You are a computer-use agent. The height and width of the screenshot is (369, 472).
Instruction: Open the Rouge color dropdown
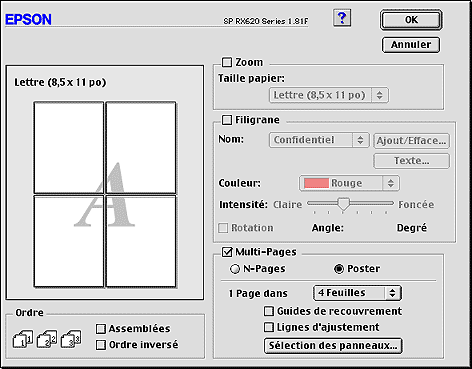pyautogui.click(x=349, y=183)
